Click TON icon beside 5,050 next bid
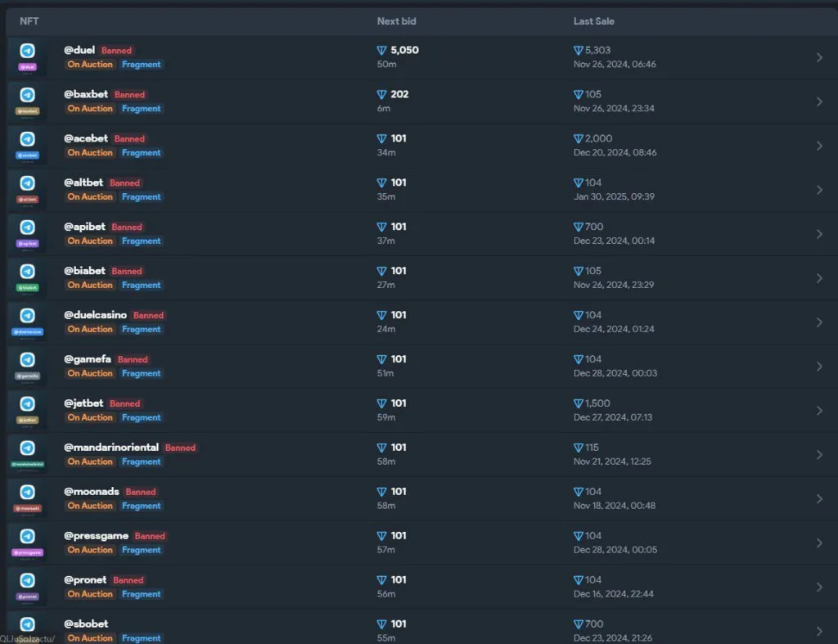The height and width of the screenshot is (644, 838). tap(381, 50)
